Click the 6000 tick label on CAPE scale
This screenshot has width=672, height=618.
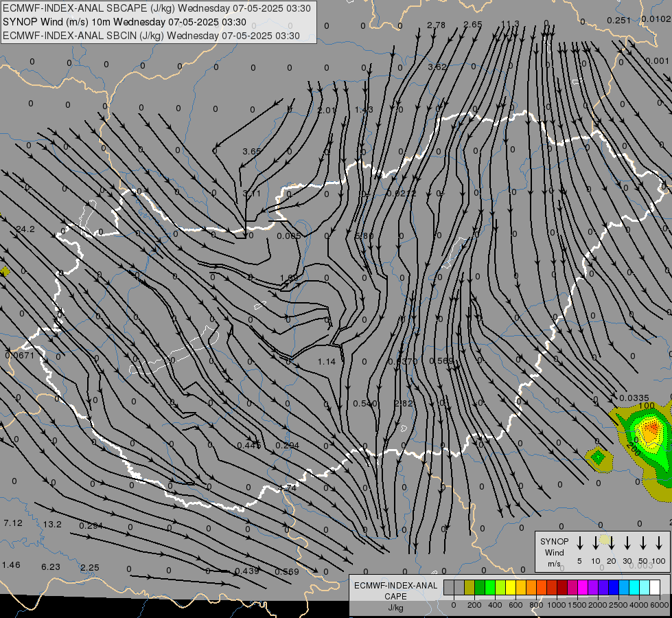pos(660,605)
